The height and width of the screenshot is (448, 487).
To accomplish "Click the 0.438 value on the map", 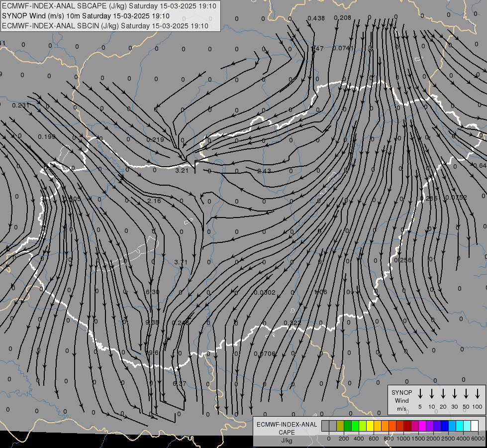I will tap(316, 18).
